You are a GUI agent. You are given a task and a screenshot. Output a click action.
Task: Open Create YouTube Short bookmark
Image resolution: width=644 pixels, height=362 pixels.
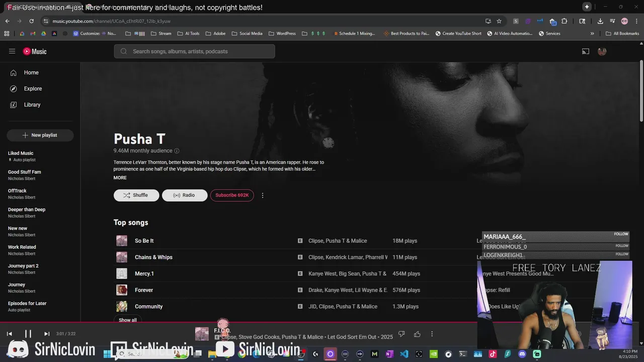click(x=458, y=34)
